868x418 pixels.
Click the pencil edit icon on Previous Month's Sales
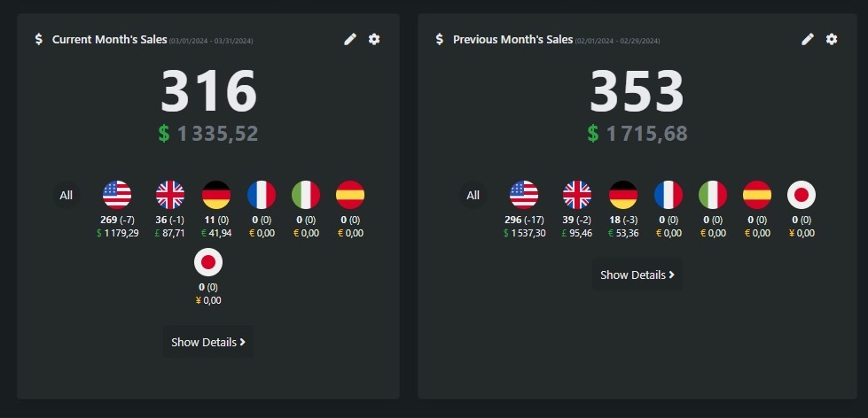point(807,39)
